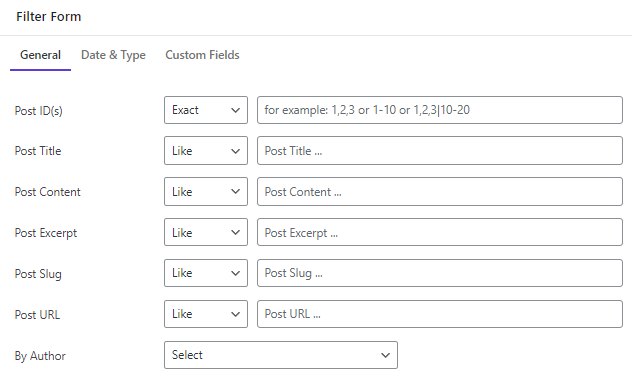Switch to the General tab
The image size is (632, 381).
(40, 55)
